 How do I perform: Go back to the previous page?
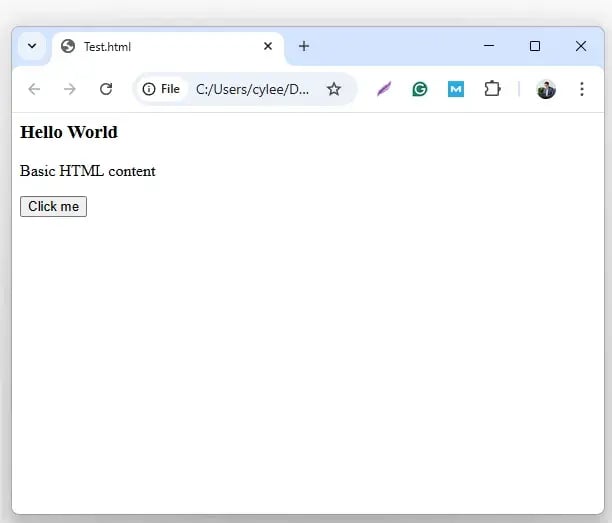pyautogui.click(x=34, y=89)
